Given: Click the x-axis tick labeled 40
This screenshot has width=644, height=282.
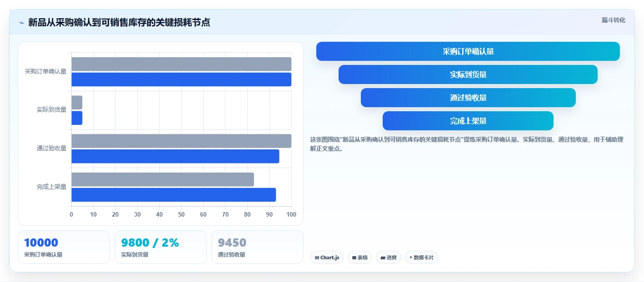Looking at the screenshot, I should pos(159,214).
